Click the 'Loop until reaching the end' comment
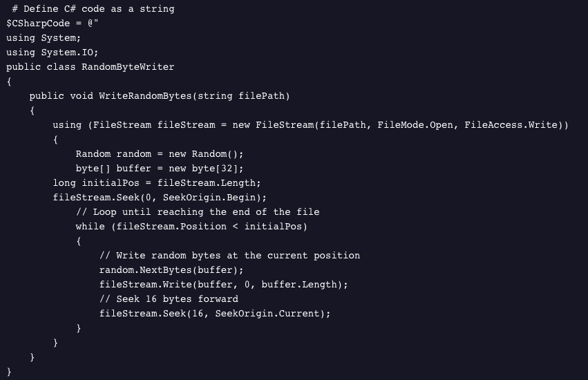588x380 pixels. pos(198,212)
